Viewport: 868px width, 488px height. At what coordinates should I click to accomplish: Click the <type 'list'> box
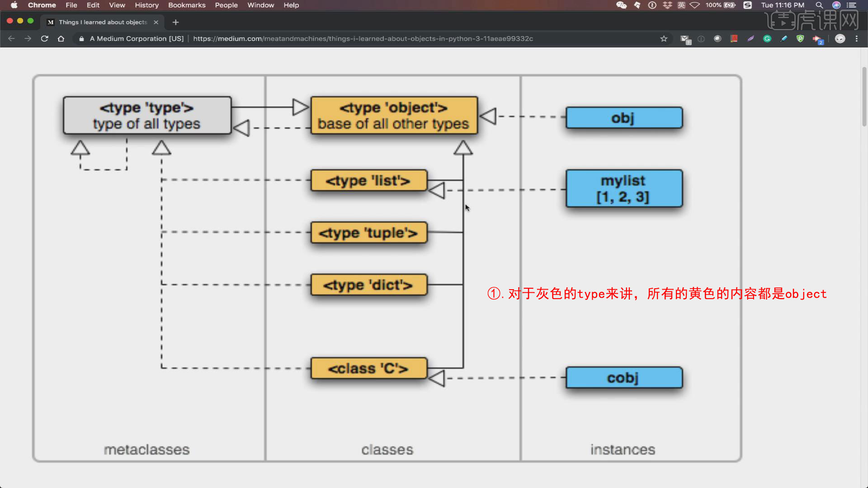coord(368,180)
